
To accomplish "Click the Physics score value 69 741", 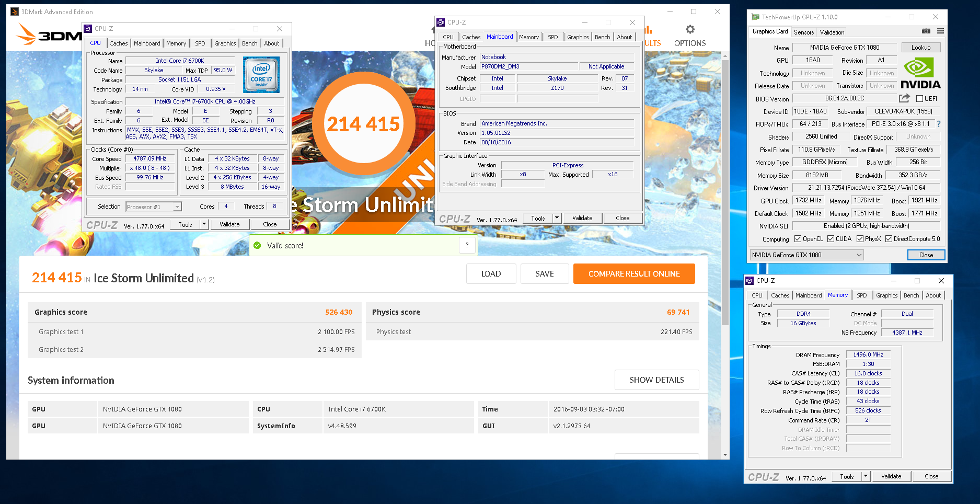I will click(678, 312).
